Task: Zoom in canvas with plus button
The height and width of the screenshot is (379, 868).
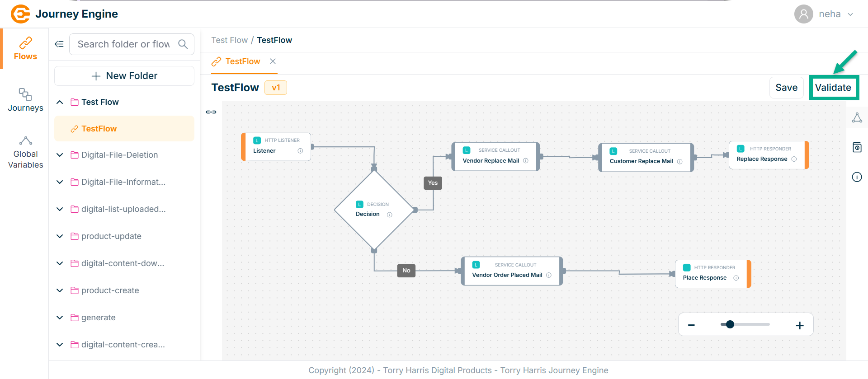Action: click(799, 325)
